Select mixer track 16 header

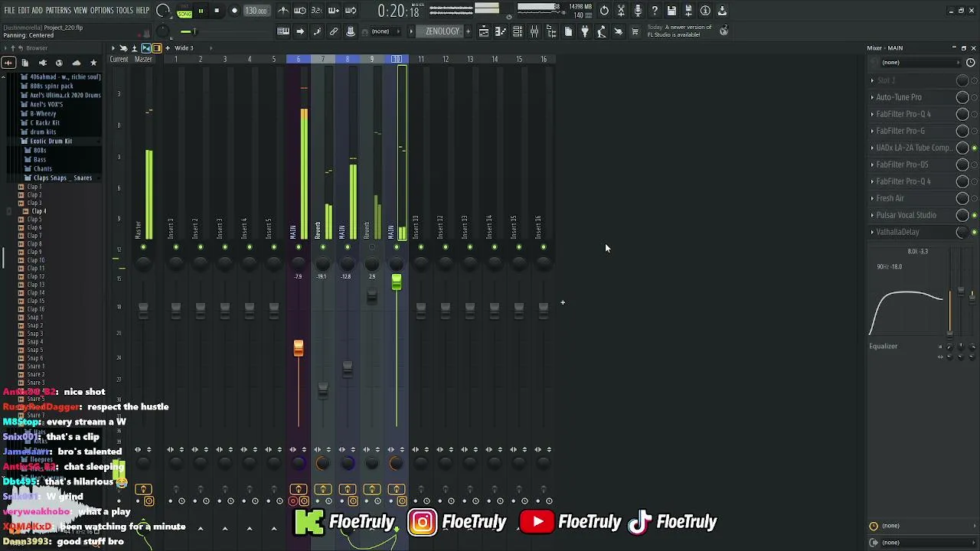[544, 59]
